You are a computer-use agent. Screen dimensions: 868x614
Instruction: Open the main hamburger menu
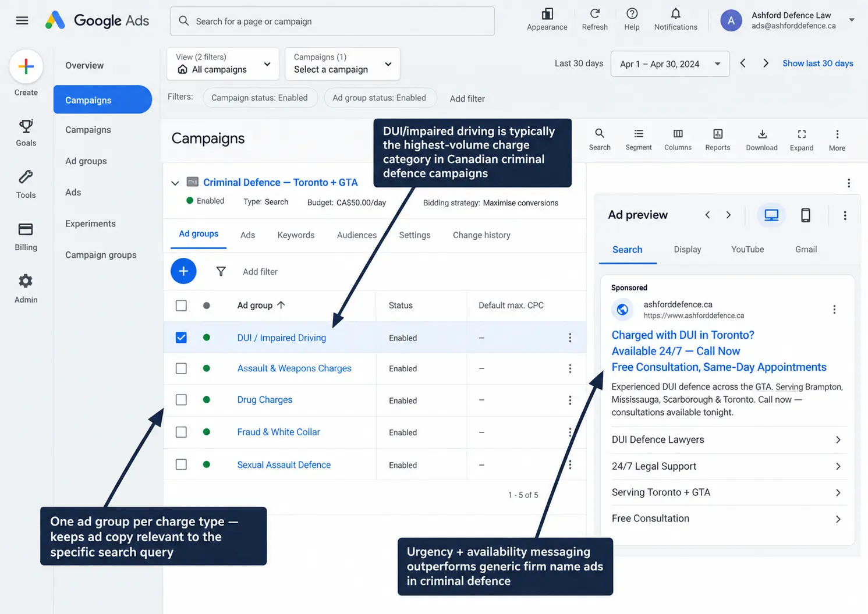click(x=22, y=21)
